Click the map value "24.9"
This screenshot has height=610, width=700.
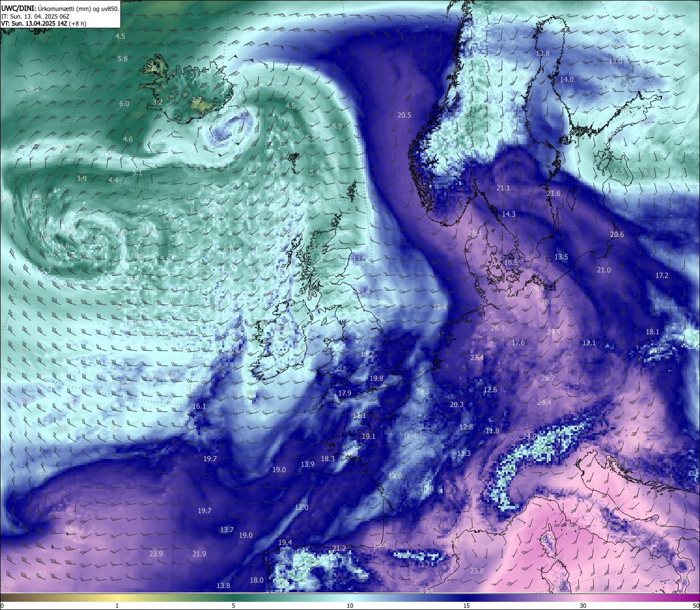pos(529,436)
